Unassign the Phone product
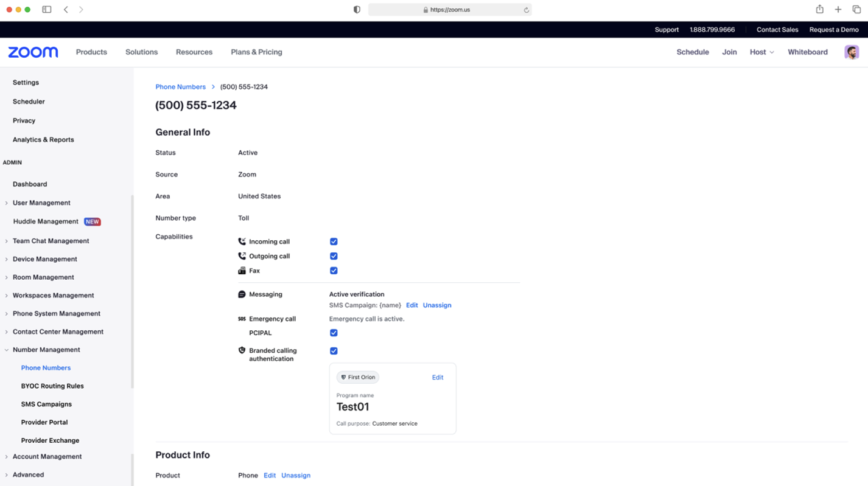The height and width of the screenshot is (486, 868). click(296, 476)
